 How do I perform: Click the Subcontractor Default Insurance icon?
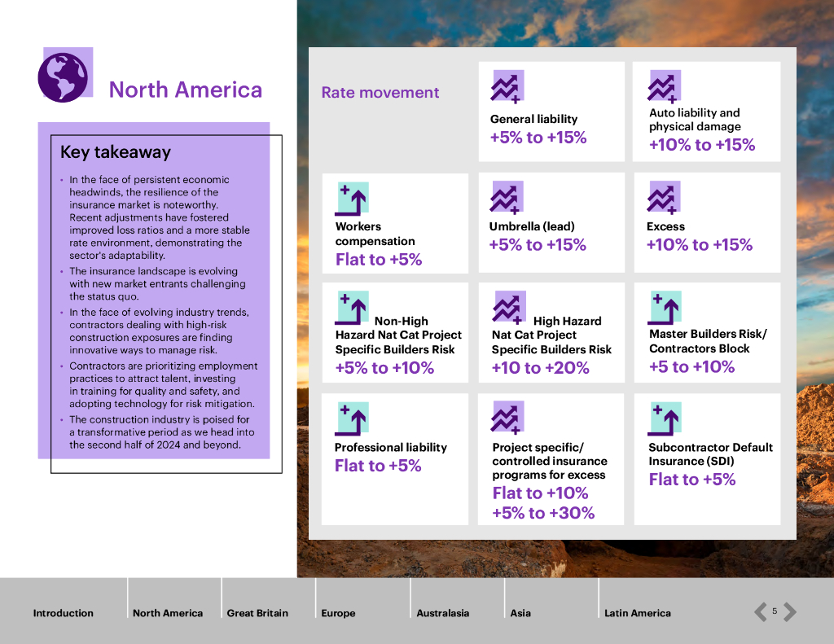click(665, 419)
